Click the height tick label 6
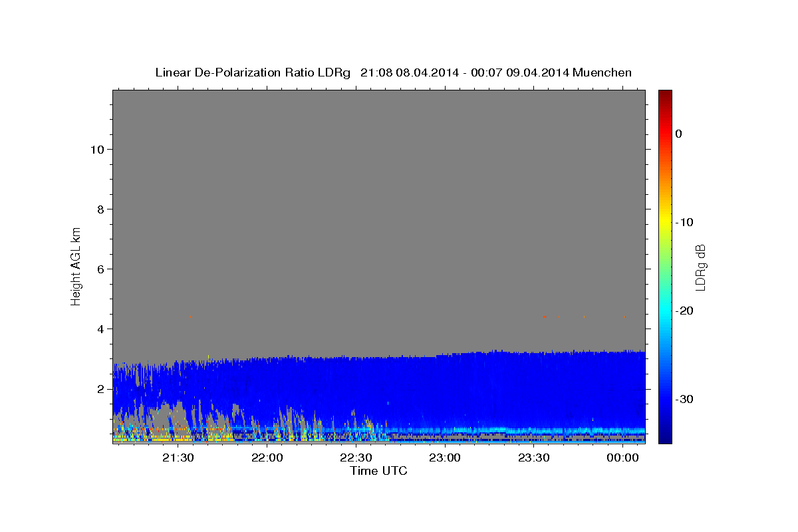This screenshot has height=532, width=798. [100, 269]
